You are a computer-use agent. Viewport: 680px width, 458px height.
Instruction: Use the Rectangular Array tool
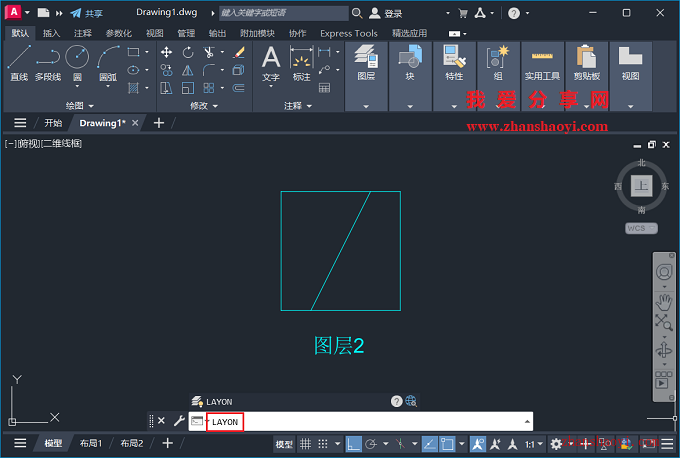(x=209, y=88)
